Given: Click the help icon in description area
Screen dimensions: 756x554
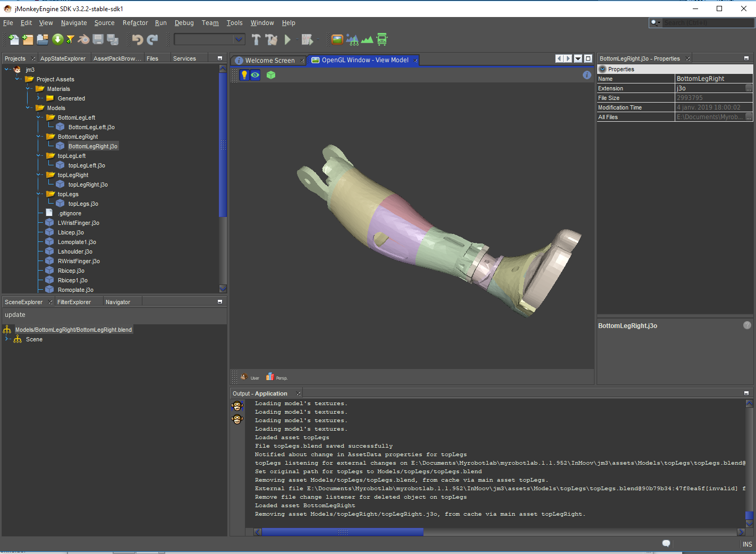Looking at the screenshot, I should pyautogui.click(x=747, y=325).
